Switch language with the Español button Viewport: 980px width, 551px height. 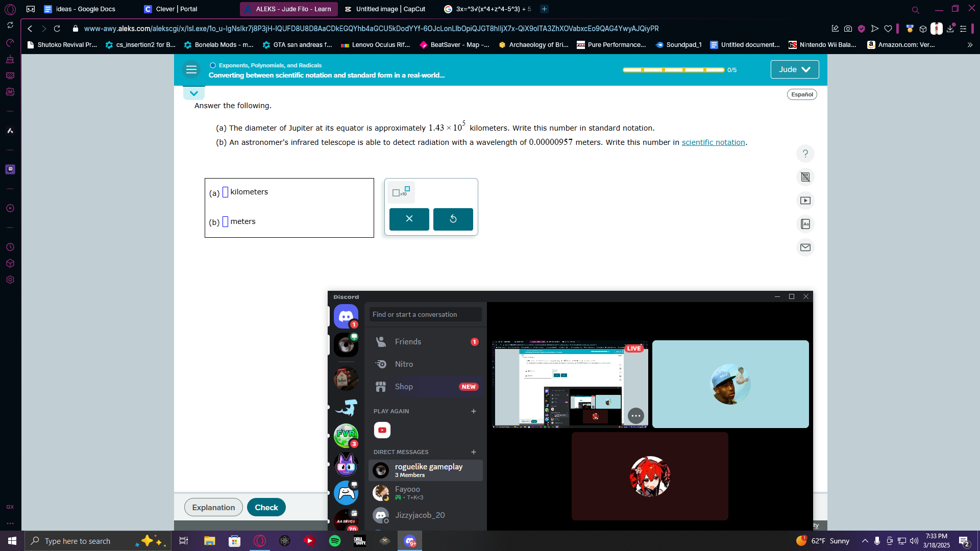(802, 94)
